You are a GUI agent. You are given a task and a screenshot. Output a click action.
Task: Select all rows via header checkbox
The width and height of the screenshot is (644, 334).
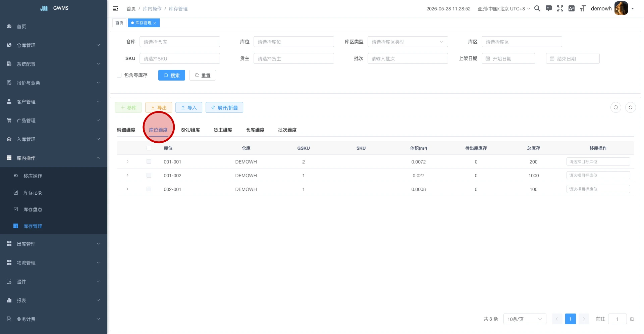click(x=149, y=148)
